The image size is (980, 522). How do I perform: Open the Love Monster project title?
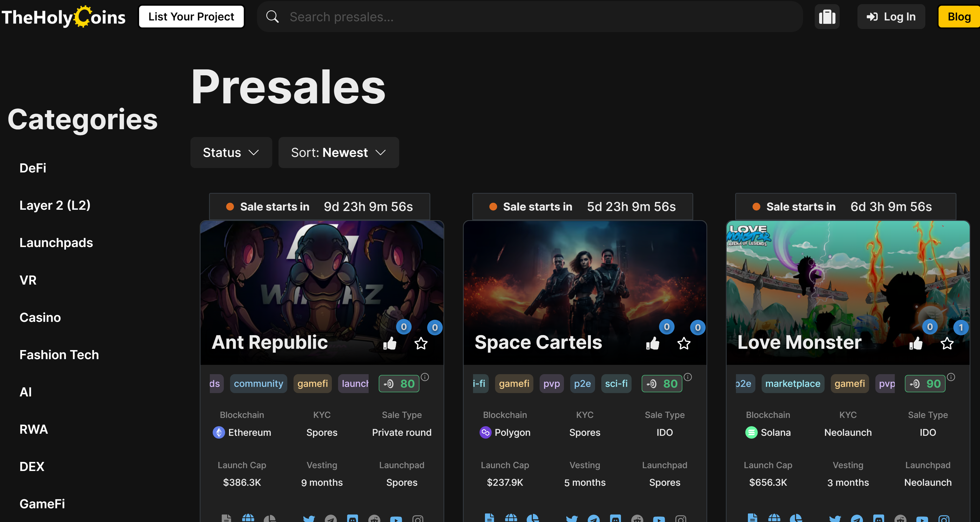[799, 342]
